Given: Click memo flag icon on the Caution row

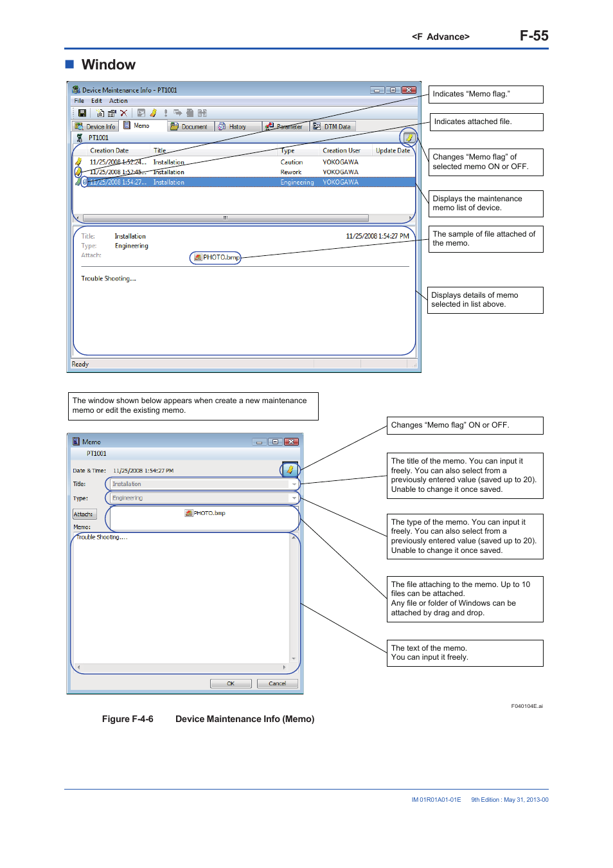Looking at the screenshot, I should [78, 162].
